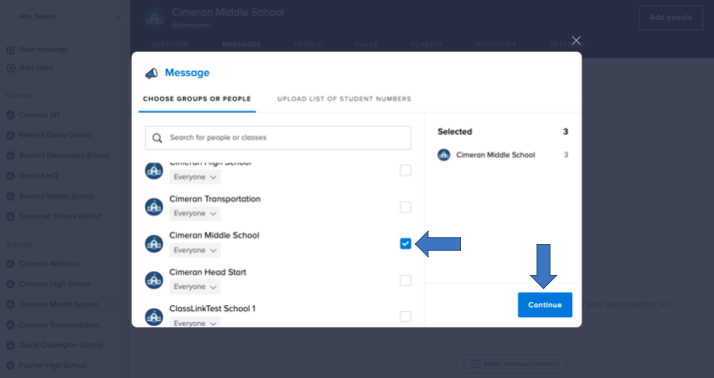Open the Overview tab in the background page

click(170, 45)
